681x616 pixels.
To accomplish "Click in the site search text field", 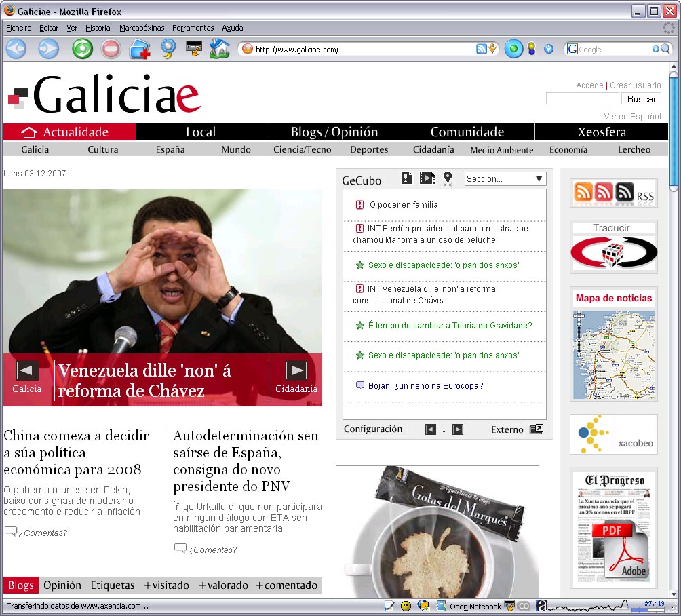I will (583, 99).
